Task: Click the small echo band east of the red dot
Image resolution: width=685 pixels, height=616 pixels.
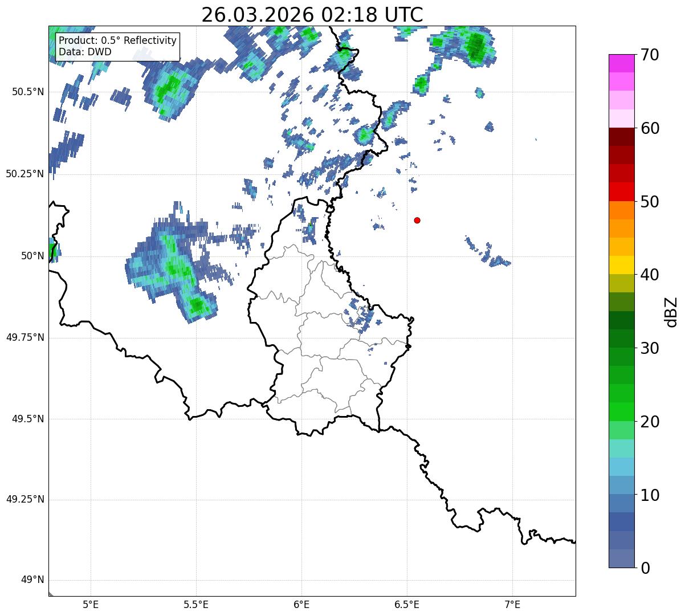Action: point(488,253)
